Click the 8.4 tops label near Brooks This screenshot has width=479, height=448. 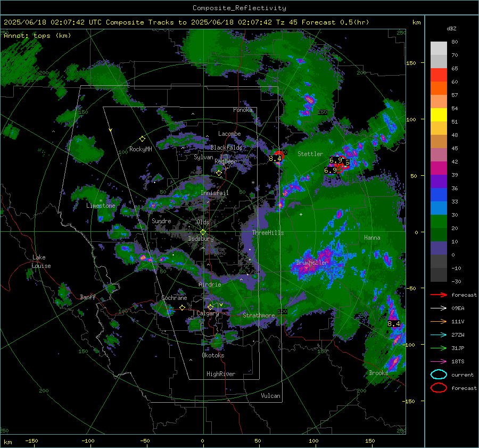[393, 323]
